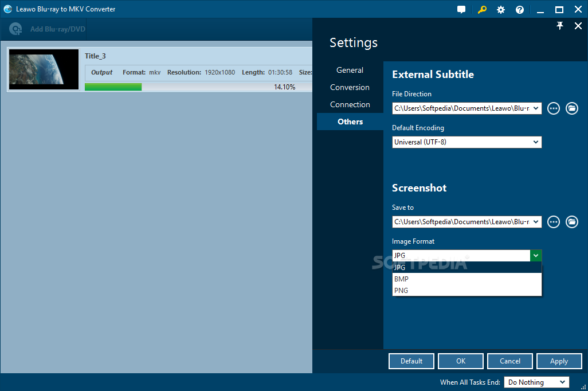Click the Leawo app logo icon
This screenshot has height=391, width=588.
click(7, 9)
